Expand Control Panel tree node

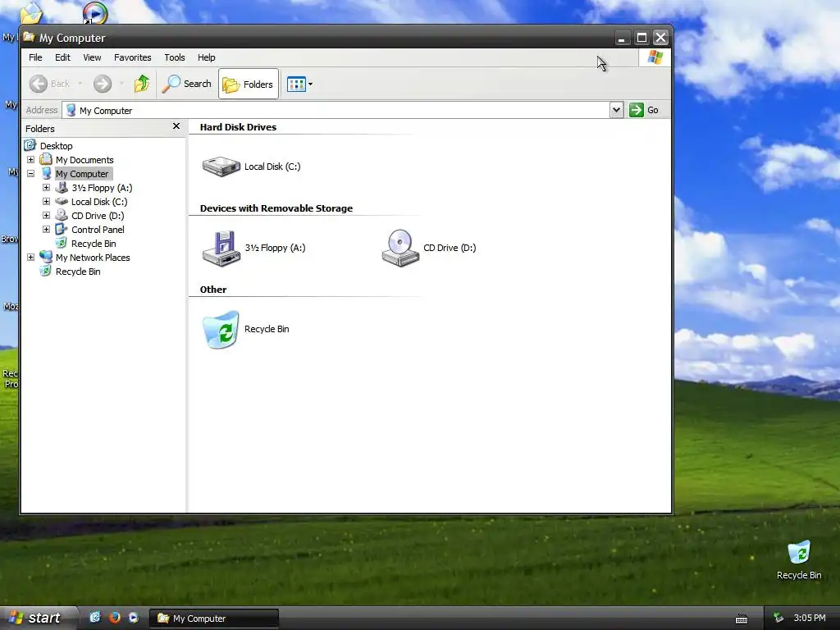[46, 230]
